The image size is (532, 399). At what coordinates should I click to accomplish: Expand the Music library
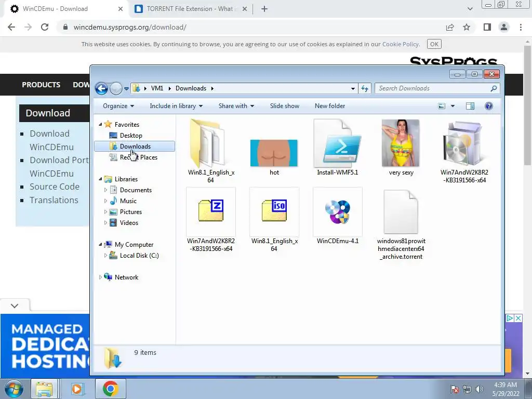[x=105, y=201]
